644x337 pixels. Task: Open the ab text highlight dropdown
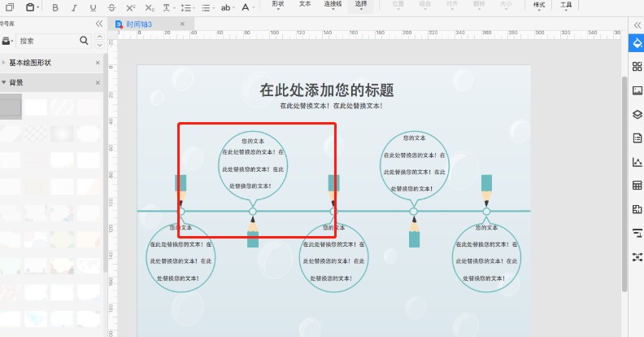(x=227, y=7)
